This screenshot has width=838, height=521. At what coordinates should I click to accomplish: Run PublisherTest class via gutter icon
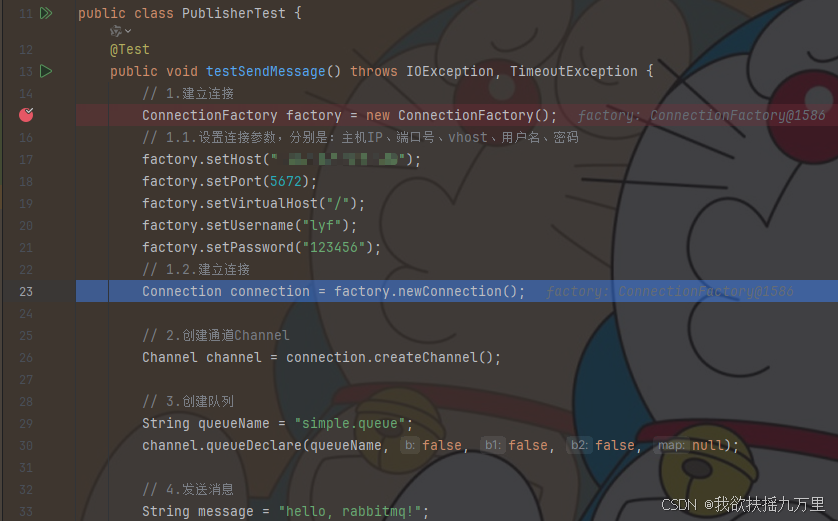click(46, 13)
